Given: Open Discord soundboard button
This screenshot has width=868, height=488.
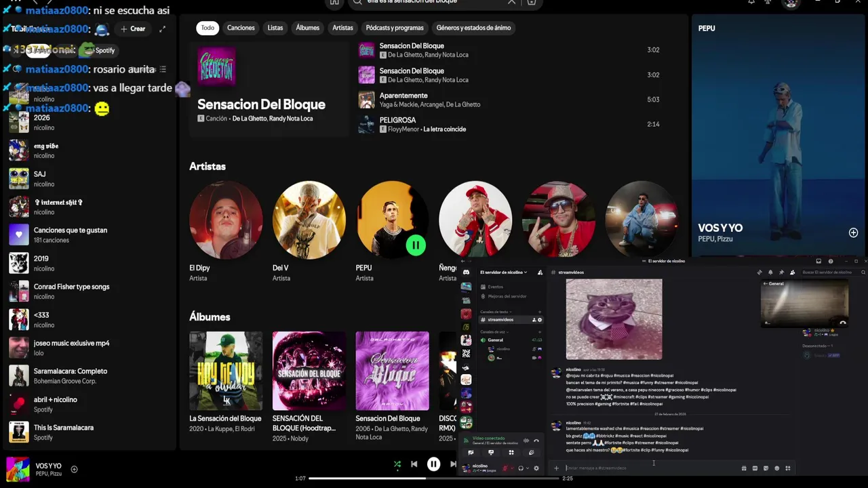Looking at the screenshot, I should [x=532, y=453].
